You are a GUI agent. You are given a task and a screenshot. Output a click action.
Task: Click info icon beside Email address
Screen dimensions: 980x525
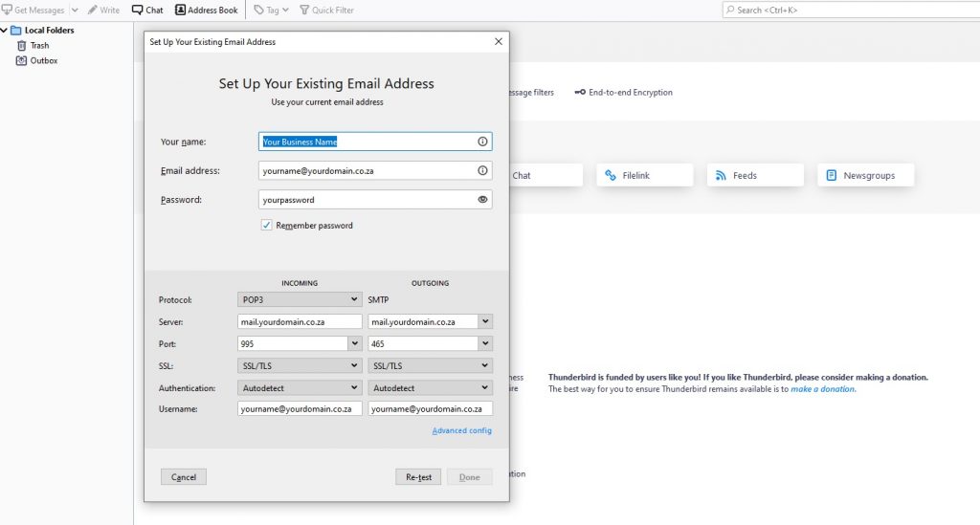coord(482,170)
